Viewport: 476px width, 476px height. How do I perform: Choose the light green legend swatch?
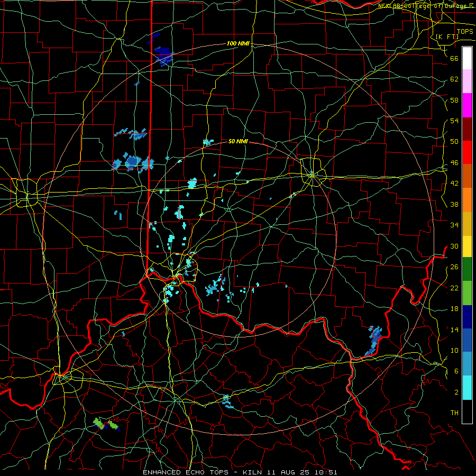[x=467, y=293]
